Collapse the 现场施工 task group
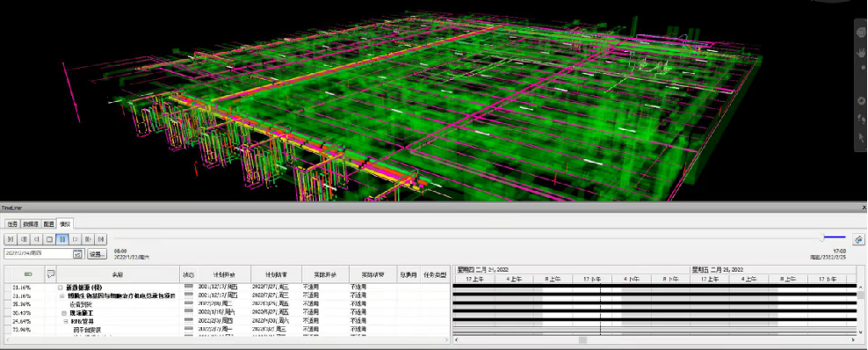This screenshot has height=350, width=868. [x=63, y=313]
